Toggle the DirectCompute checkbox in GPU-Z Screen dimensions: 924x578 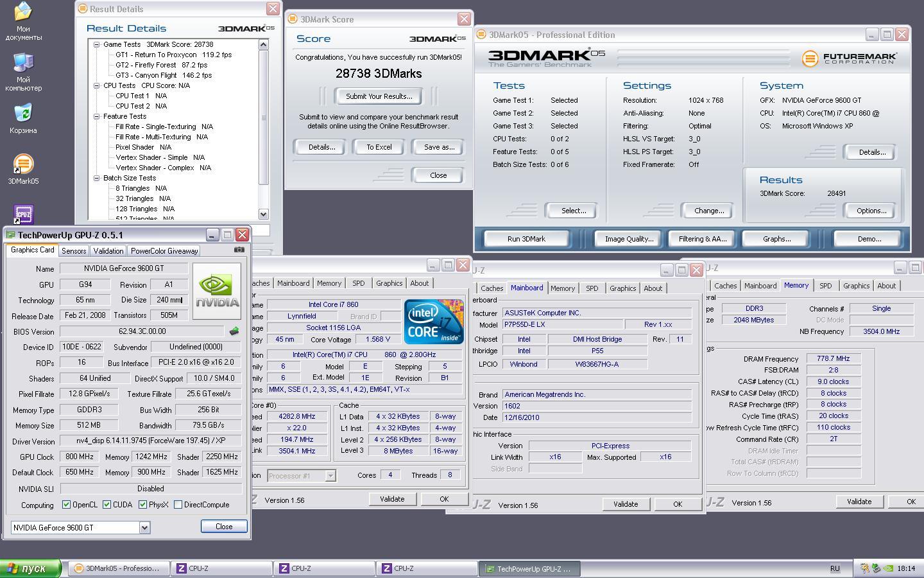point(178,505)
